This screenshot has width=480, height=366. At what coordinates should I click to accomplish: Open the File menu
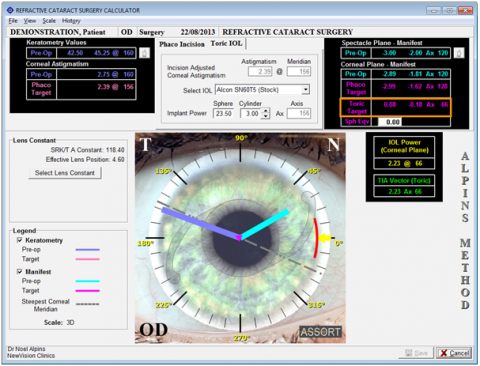(x=13, y=21)
